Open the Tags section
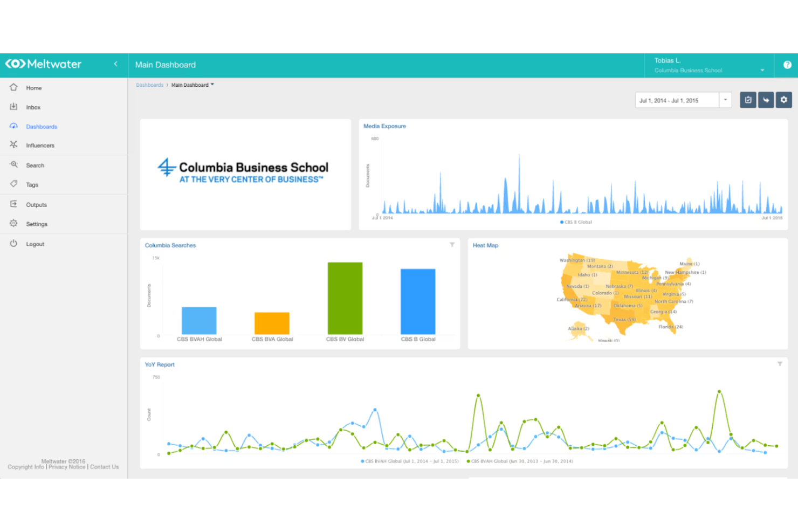 pyautogui.click(x=32, y=185)
